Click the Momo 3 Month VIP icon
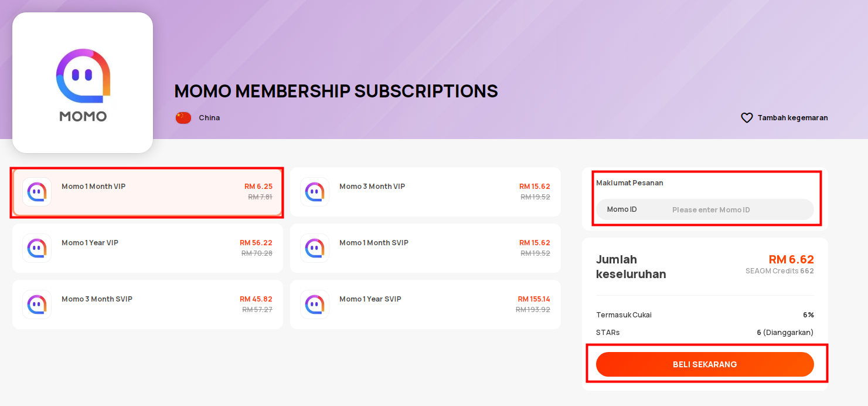Screen dimensions: 868x406 tap(315, 192)
